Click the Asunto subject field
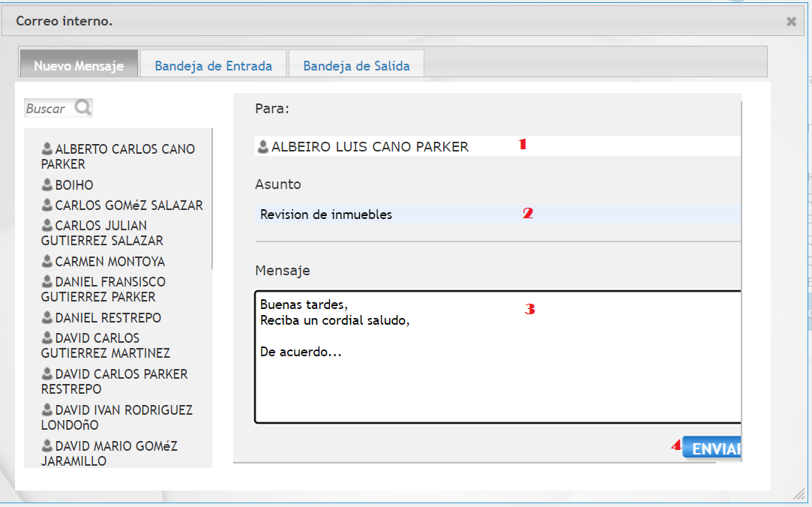The image size is (812, 507). [495, 214]
